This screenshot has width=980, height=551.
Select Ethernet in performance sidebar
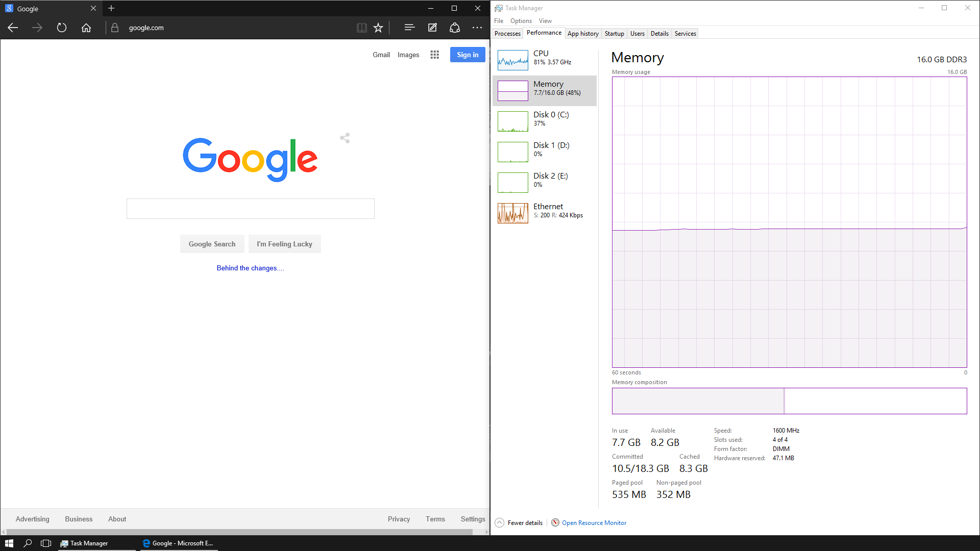coord(545,213)
